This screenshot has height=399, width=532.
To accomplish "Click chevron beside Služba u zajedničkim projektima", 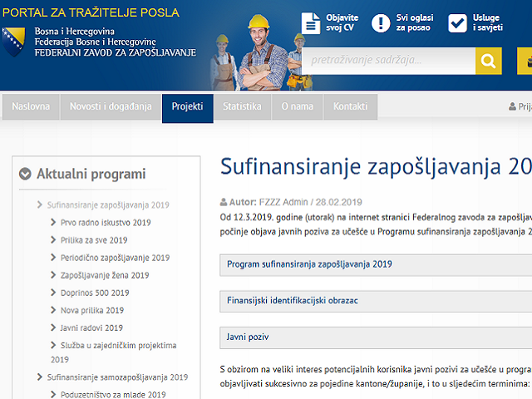I will pyautogui.click(x=53, y=345).
